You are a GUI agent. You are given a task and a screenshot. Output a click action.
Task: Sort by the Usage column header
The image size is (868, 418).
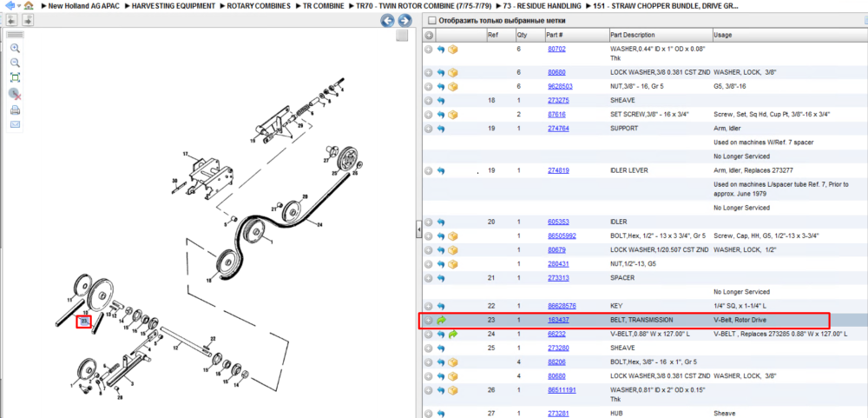point(790,35)
